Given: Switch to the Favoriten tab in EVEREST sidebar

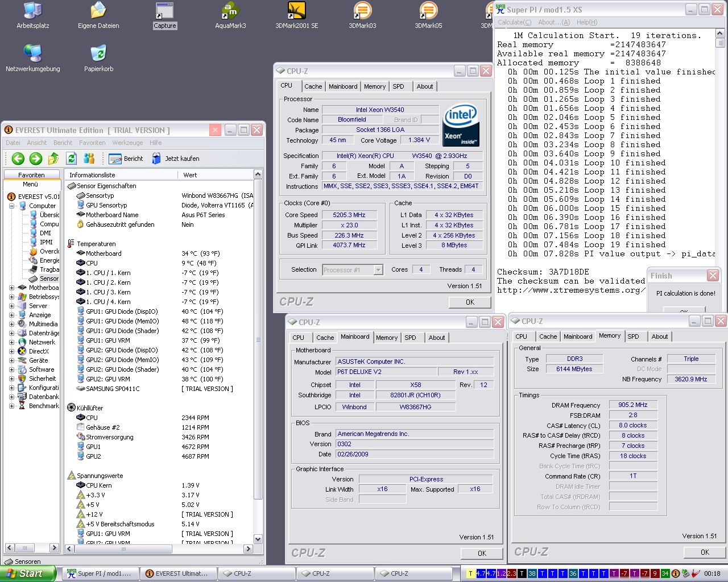Looking at the screenshot, I should pyautogui.click(x=31, y=175).
